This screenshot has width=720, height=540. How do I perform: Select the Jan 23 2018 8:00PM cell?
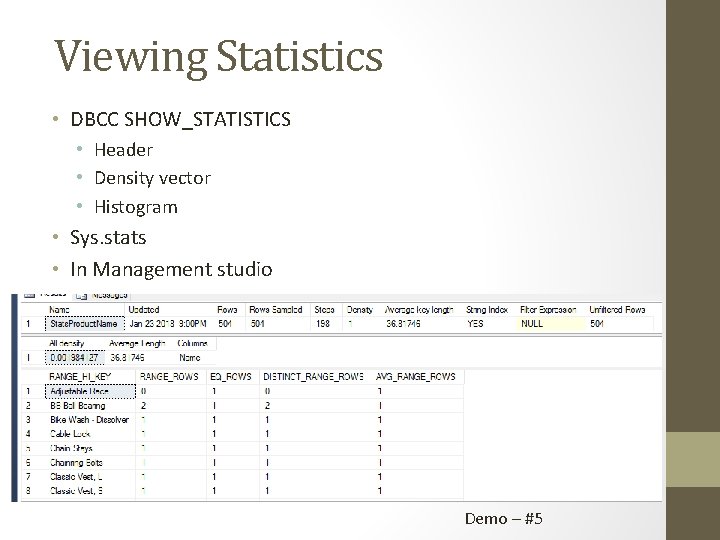coord(168,324)
